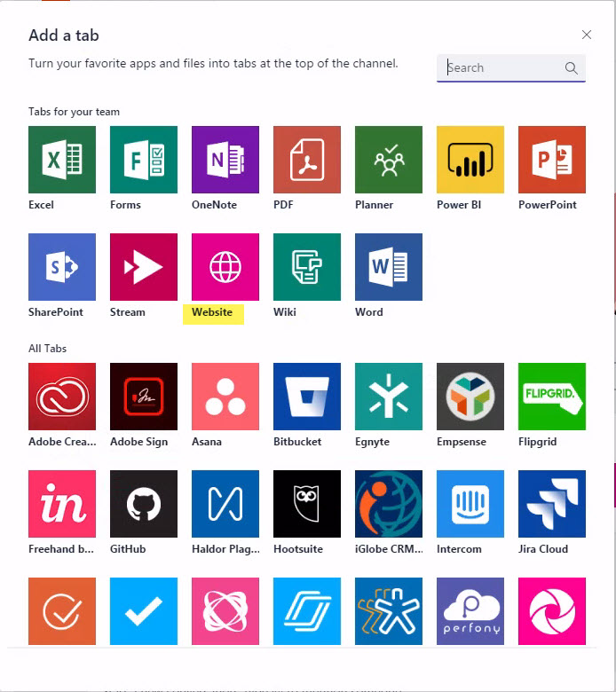
Task: Click the Website globe tile
Action: (225, 267)
